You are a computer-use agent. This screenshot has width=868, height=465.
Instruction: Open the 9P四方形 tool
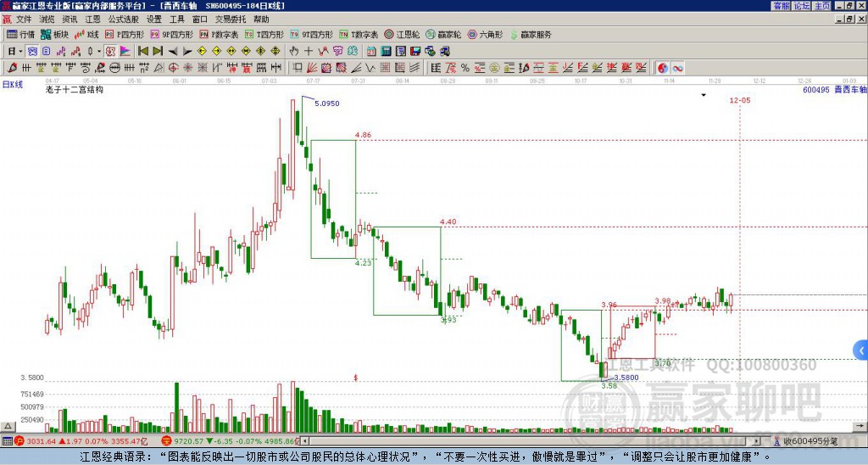coord(172,34)
